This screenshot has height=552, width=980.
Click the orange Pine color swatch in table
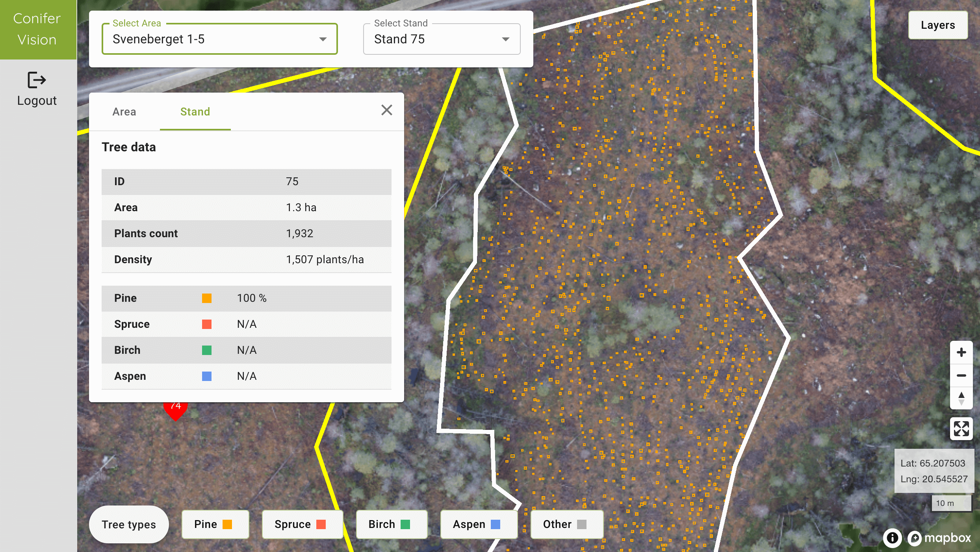pyautogui.click(x=207, y=298)
